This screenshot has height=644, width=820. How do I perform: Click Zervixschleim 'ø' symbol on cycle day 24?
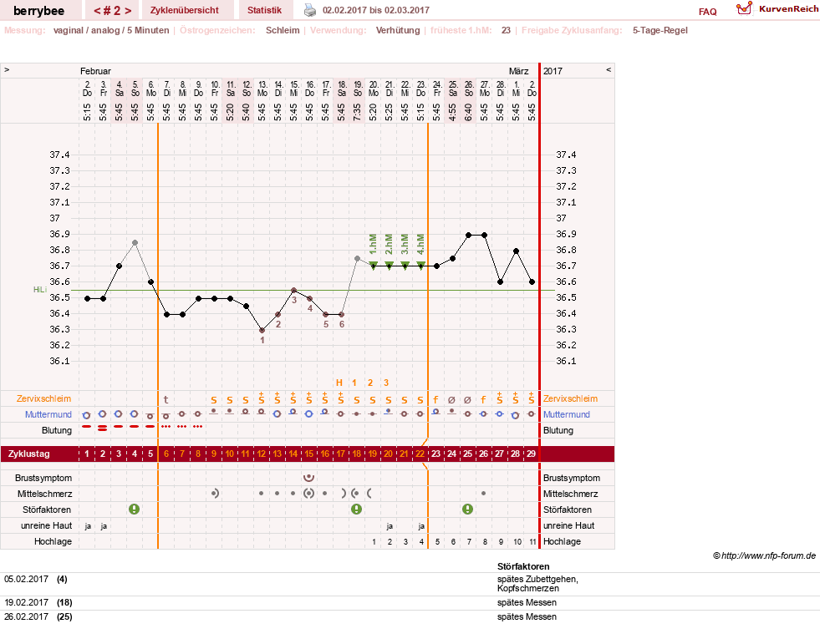(452, 400)
